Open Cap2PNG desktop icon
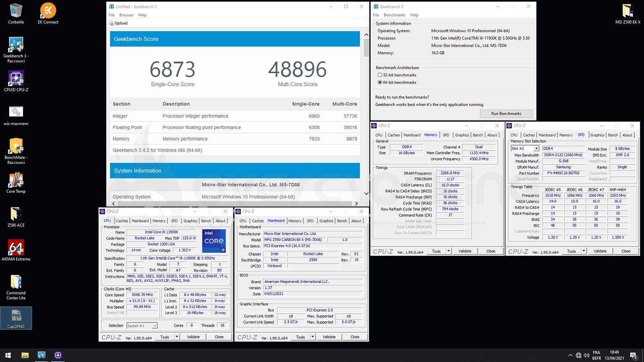This screenshot has height=362, width=644. (x=16, y=319)
